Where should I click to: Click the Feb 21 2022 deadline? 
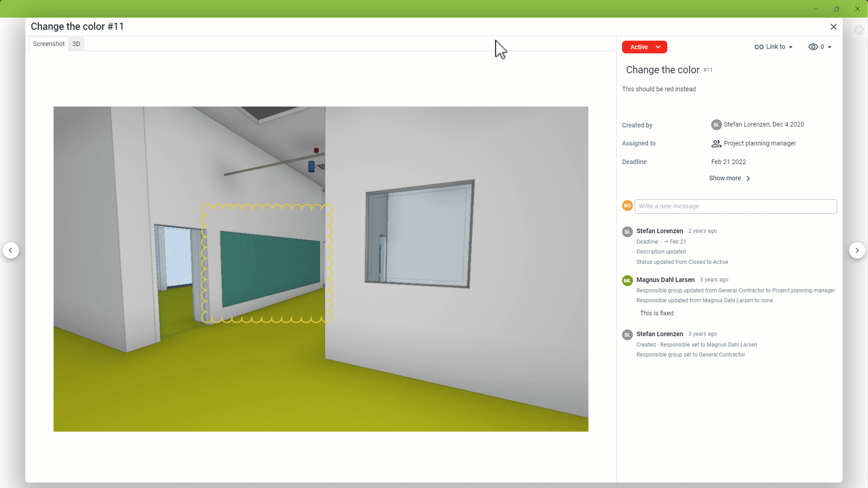click(728, 162)
